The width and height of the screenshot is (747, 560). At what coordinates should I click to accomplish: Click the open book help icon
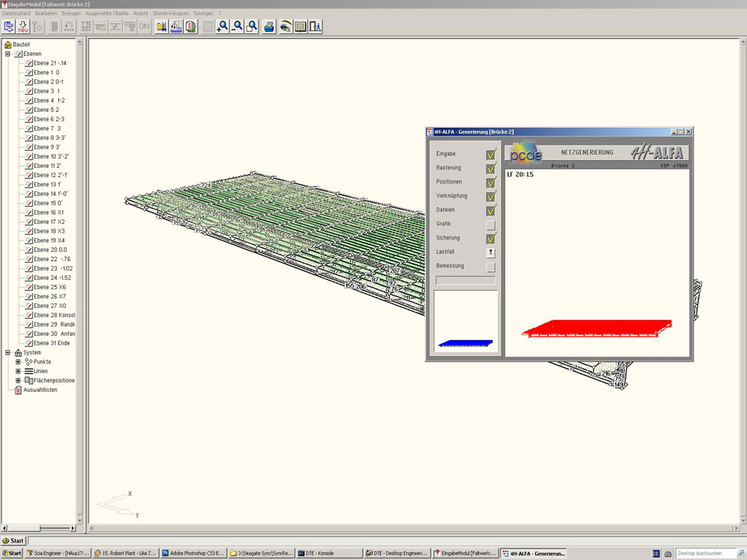click(300, 26)
